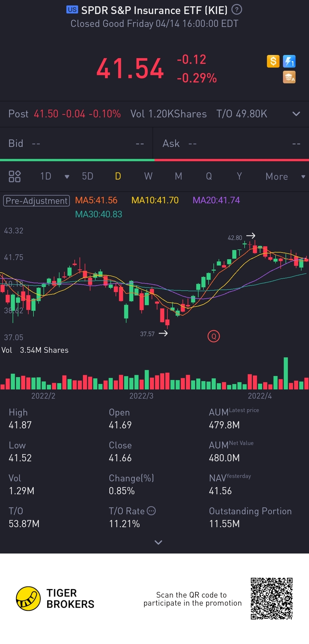
Task: Tap the Open 41.69 value
Action: click(120, 425)
